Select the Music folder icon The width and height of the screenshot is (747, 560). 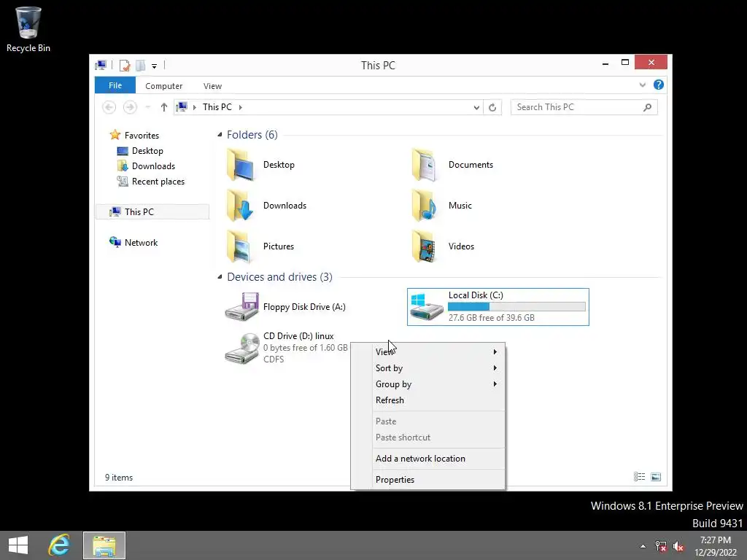[425, 206]
